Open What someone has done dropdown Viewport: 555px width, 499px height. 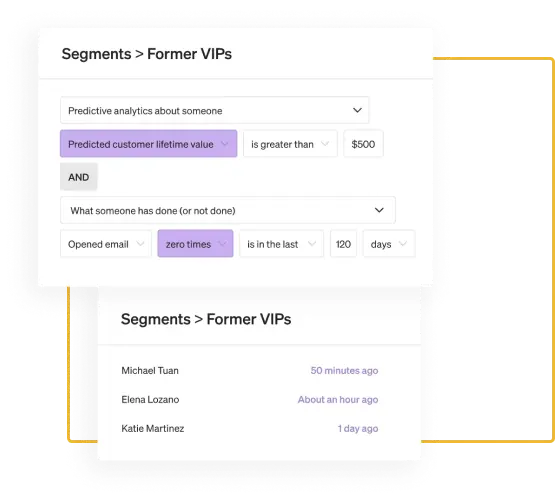coord(228,210)
